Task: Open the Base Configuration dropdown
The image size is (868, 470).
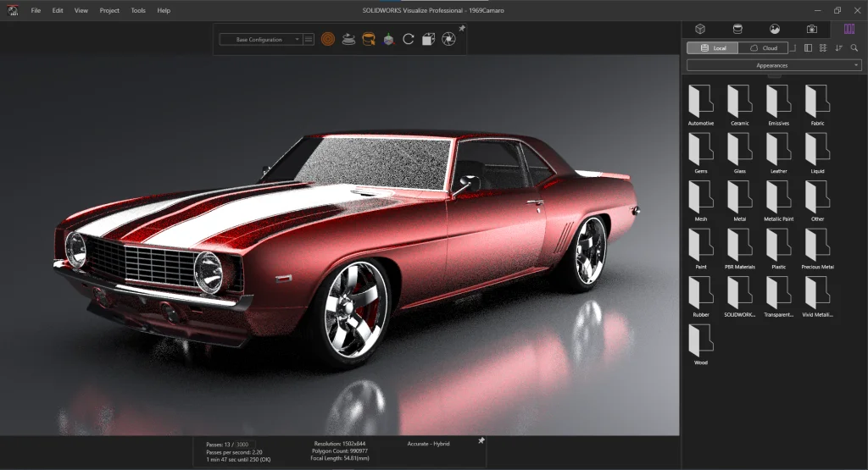Action: coord(260,39)
